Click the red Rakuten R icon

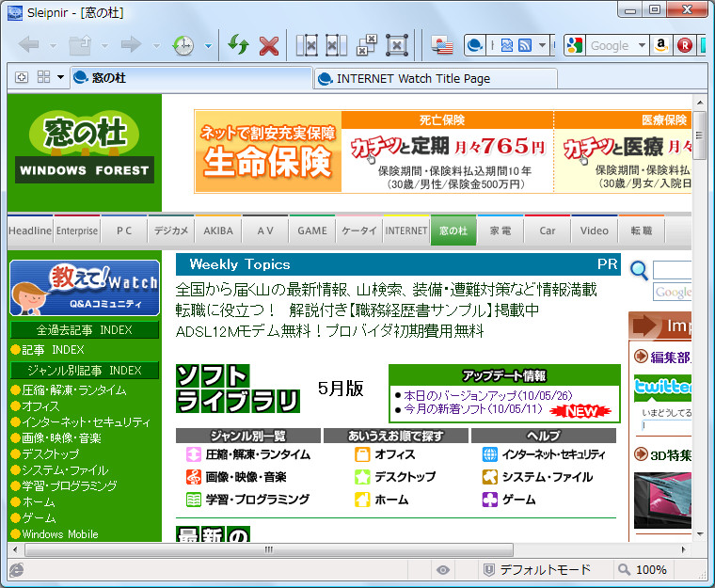click(x=685, y=45)
